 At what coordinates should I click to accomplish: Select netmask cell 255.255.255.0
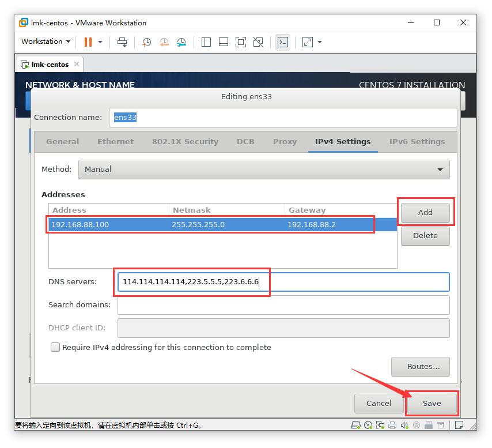(198, 224)
